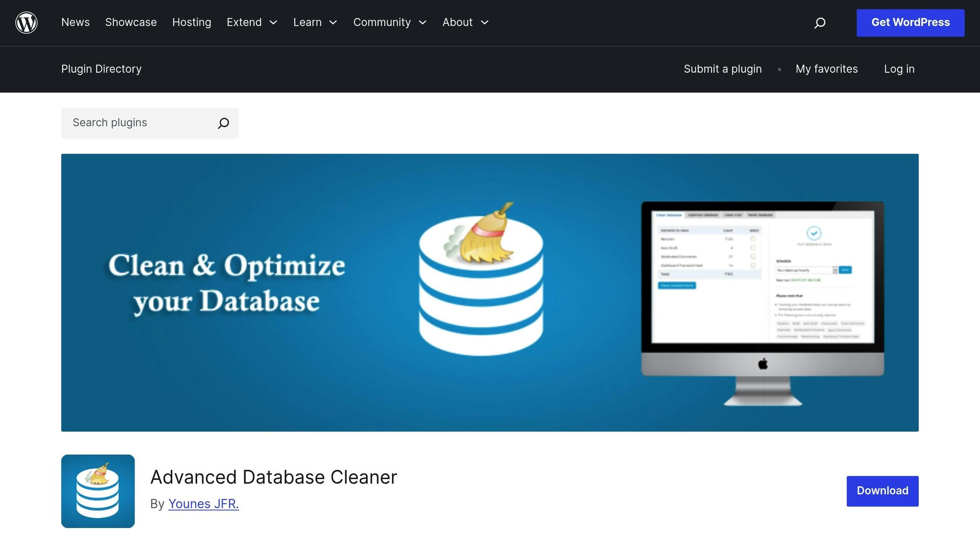The height and width of the screenshot is (551, 980).
Task: Expand the Community menu chevron
Action: click(423, 22)
